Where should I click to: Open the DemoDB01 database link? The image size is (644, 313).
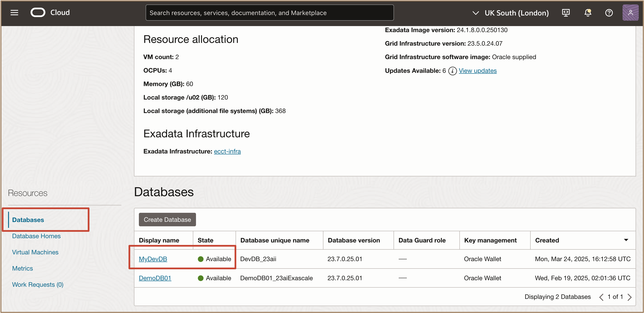[155, 278]
